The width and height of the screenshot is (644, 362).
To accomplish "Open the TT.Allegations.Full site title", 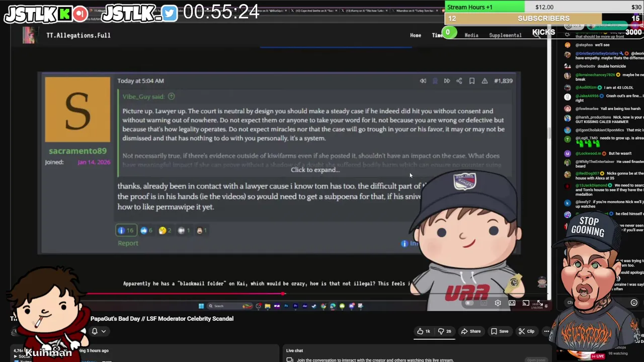I will tap(78, 35).
